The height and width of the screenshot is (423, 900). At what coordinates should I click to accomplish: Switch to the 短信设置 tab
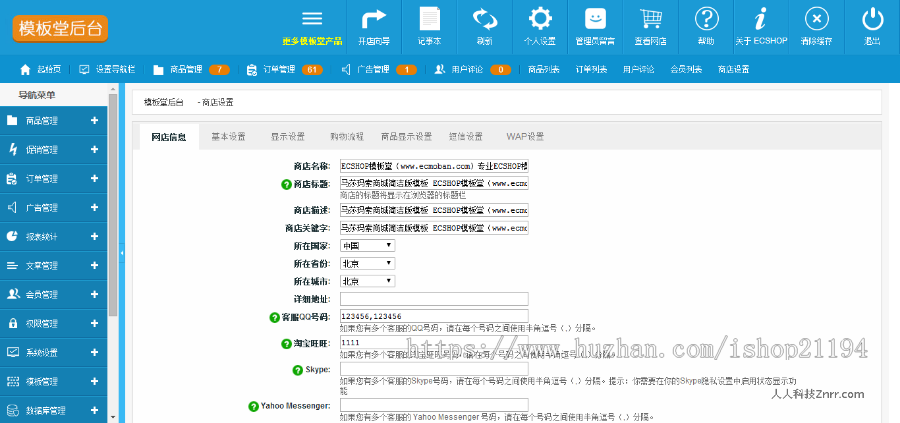point(465,137)
